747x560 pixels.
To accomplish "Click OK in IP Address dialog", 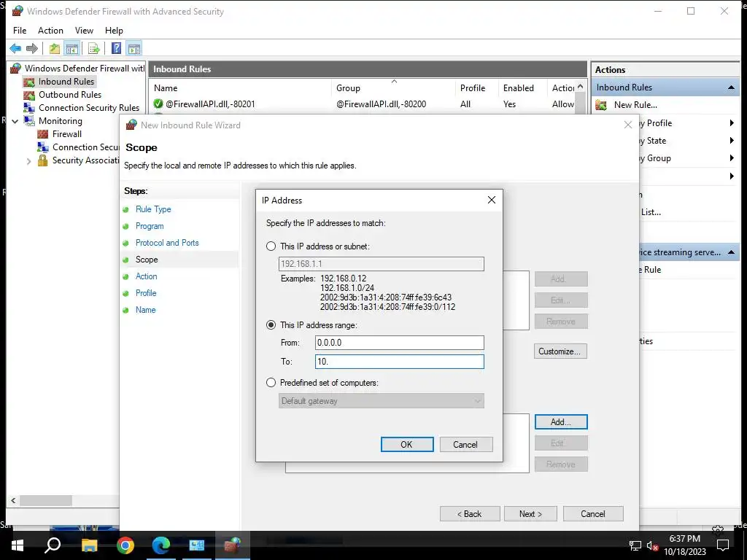I will click(407, 444).
